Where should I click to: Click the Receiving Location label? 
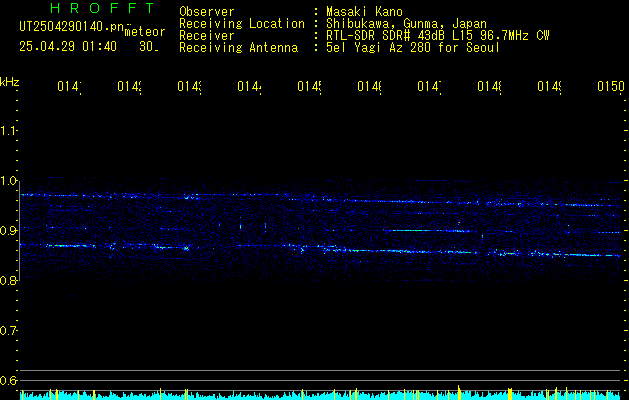[242, 24]
